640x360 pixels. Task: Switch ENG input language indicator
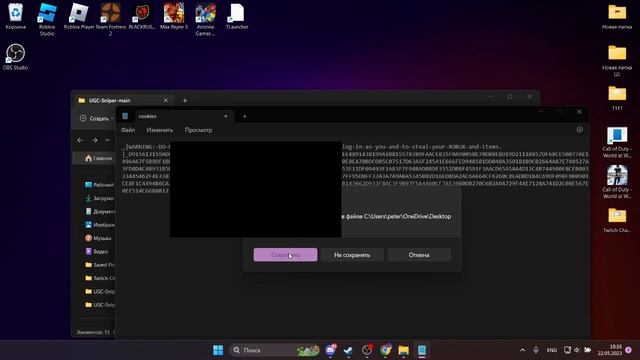pyautogui.click(x=551, y=350)
